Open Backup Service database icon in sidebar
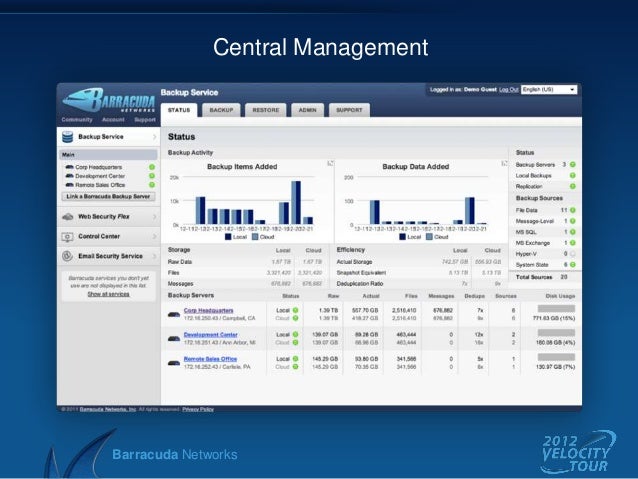 point(68,137)
